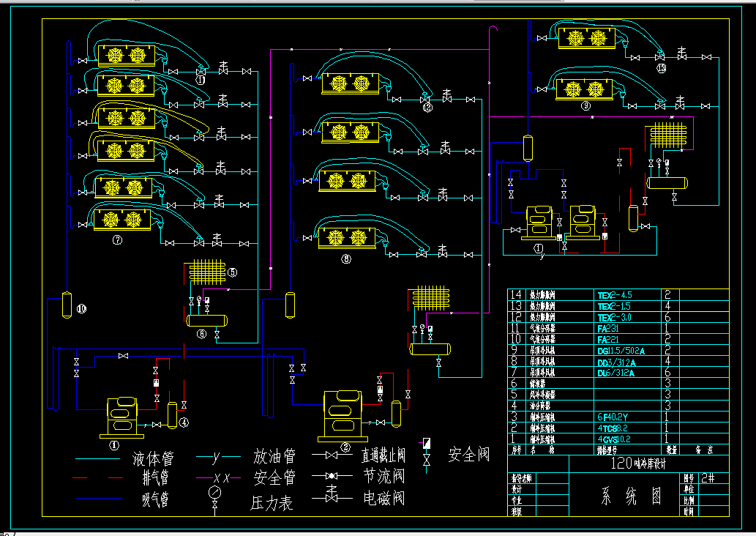Select table cell 'DG11.5/502A'

click(621, 350)
